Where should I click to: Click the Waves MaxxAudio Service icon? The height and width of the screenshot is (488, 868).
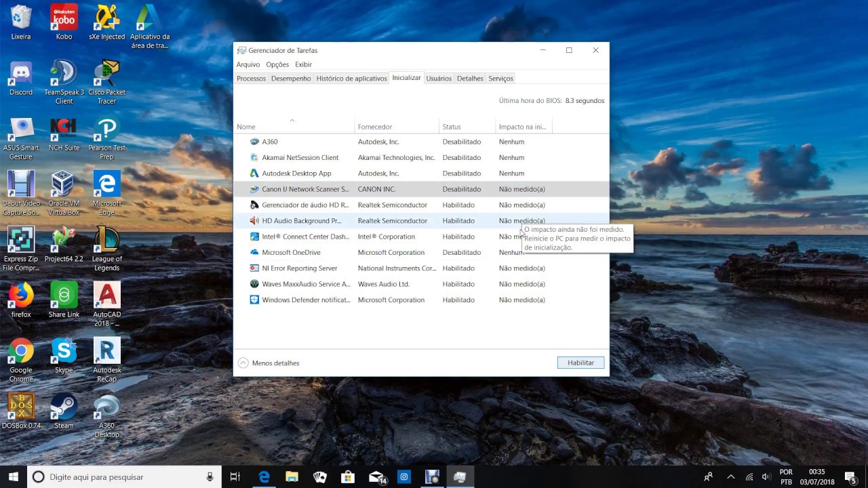[x=254, y=284]
